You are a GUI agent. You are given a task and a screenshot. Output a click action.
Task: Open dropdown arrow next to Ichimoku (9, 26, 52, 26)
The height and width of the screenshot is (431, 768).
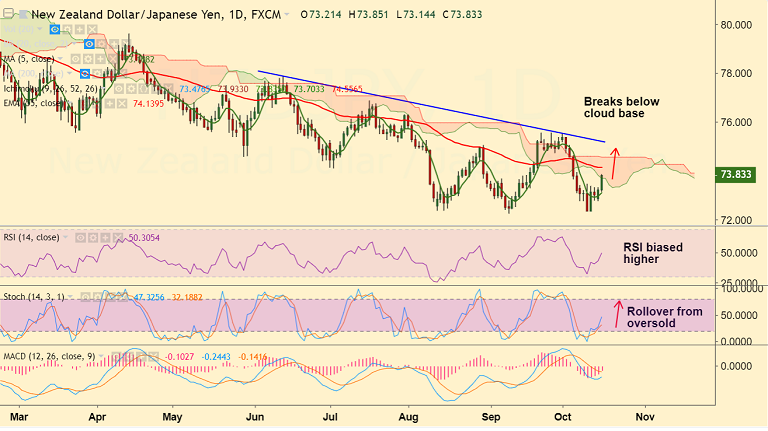click(x=103, y=88)
